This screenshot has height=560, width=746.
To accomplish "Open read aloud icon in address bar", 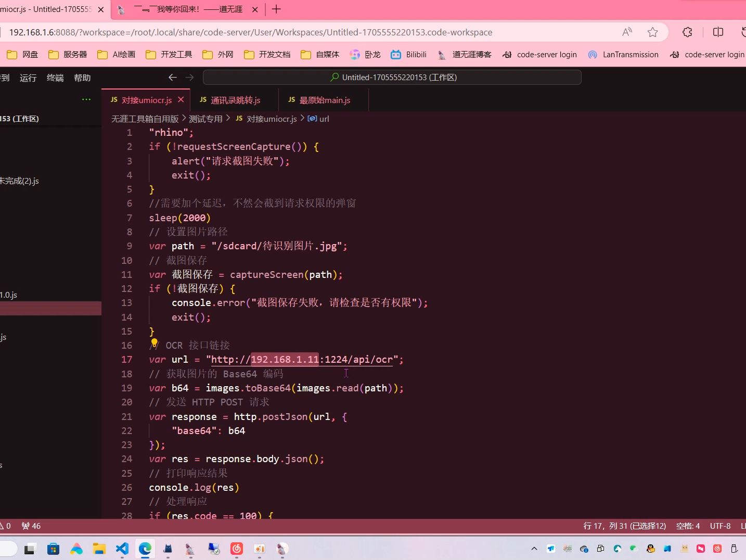I will [x=627, y=32].
